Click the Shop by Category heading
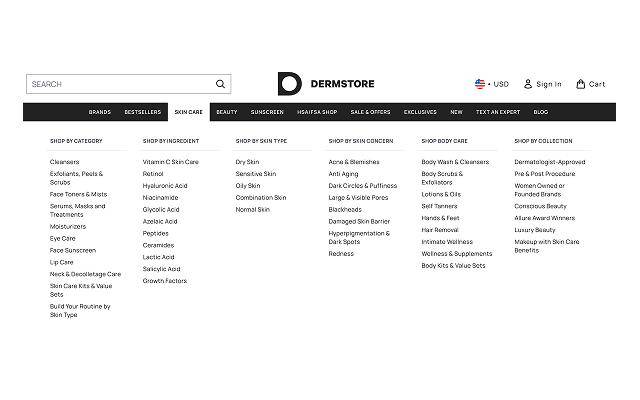 click(76, 141)
